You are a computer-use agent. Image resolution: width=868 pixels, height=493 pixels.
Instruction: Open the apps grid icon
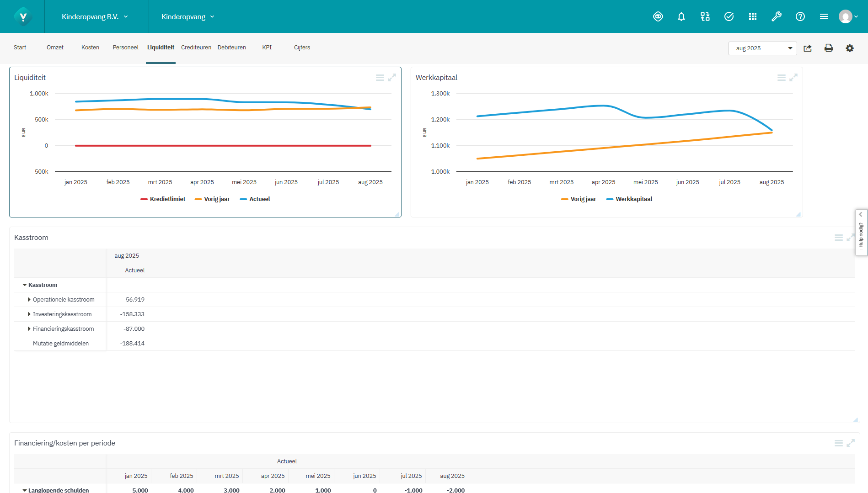point(752,17)
